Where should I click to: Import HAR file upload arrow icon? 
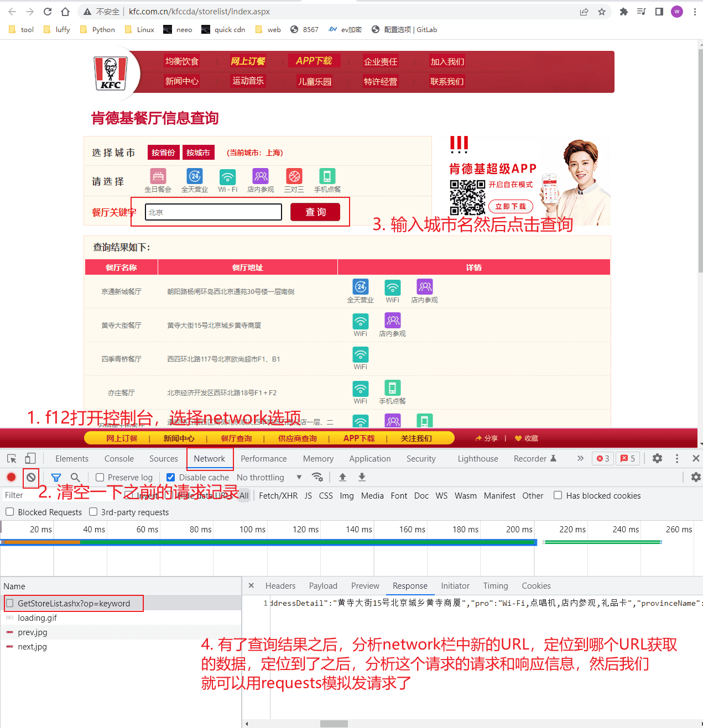[x=342, y=477]
